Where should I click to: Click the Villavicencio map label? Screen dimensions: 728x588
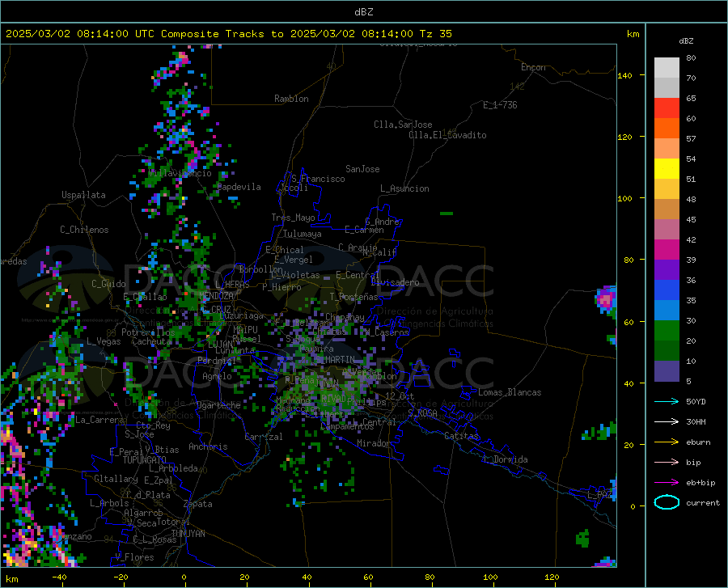coord(180,173)
